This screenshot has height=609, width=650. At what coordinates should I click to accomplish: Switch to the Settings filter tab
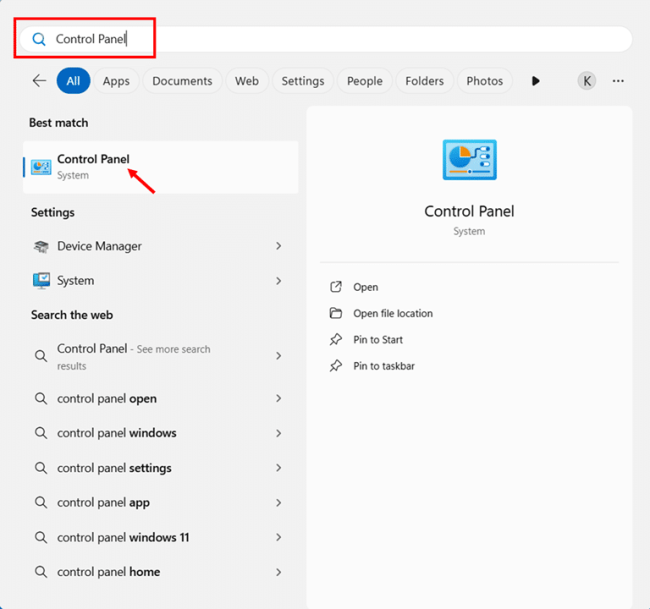pos(303,80)
